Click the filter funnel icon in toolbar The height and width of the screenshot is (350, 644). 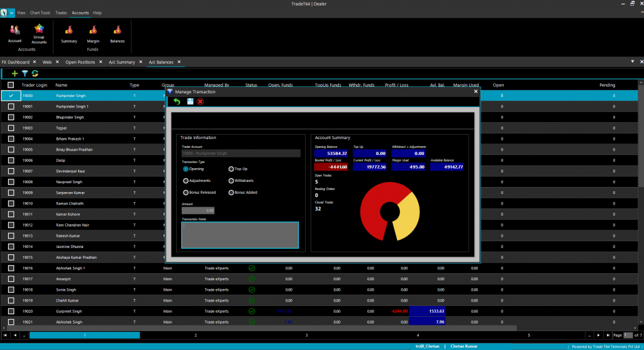(x=25, y=74)
